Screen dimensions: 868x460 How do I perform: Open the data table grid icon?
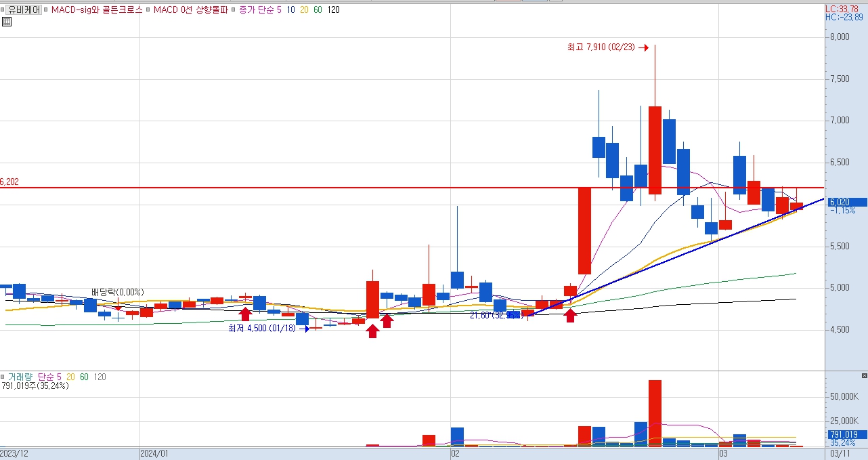click(7, 22)
